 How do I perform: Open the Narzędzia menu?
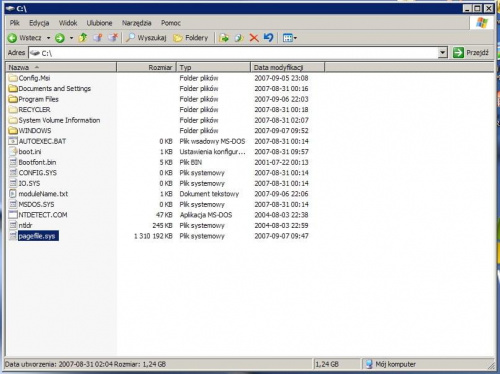click(136, 23)
